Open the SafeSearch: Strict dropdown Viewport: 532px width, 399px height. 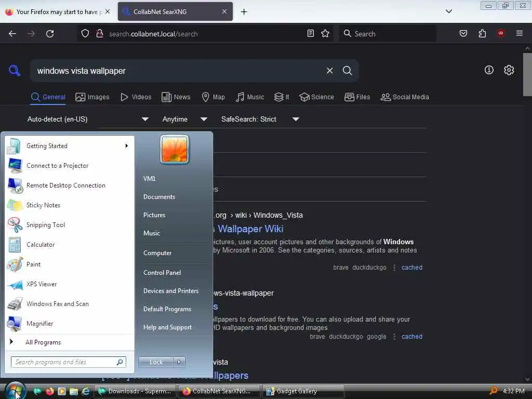point(260,119)
